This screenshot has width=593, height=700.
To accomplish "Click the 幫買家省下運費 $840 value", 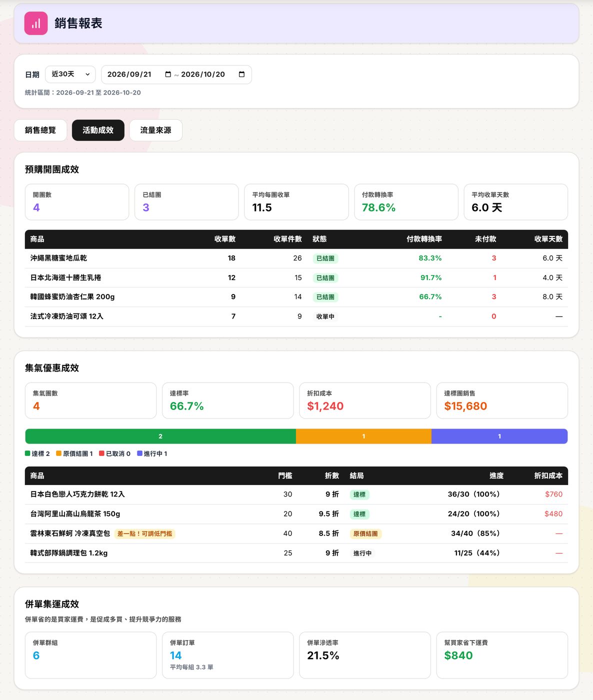I will (x=458, y=655).
